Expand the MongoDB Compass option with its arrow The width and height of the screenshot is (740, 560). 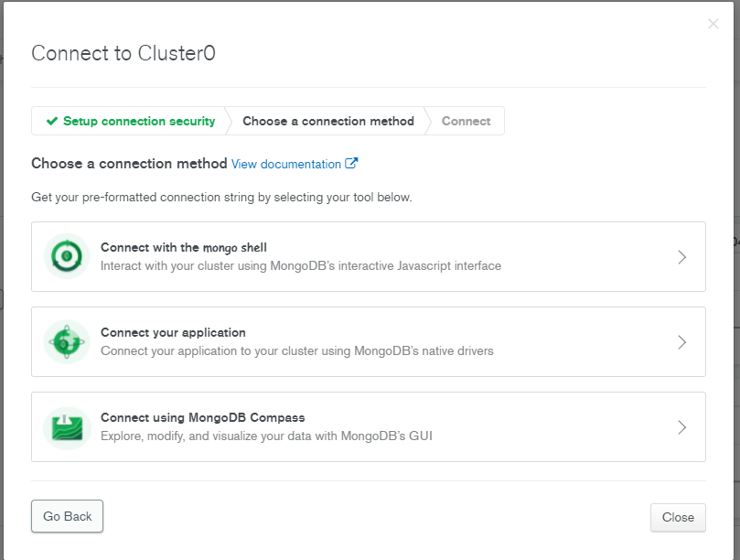click(681, 427)
